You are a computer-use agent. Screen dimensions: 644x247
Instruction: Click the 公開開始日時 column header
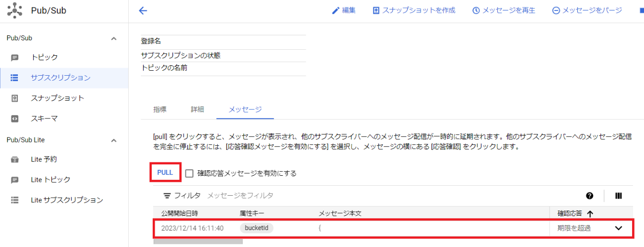pos(180,213)
